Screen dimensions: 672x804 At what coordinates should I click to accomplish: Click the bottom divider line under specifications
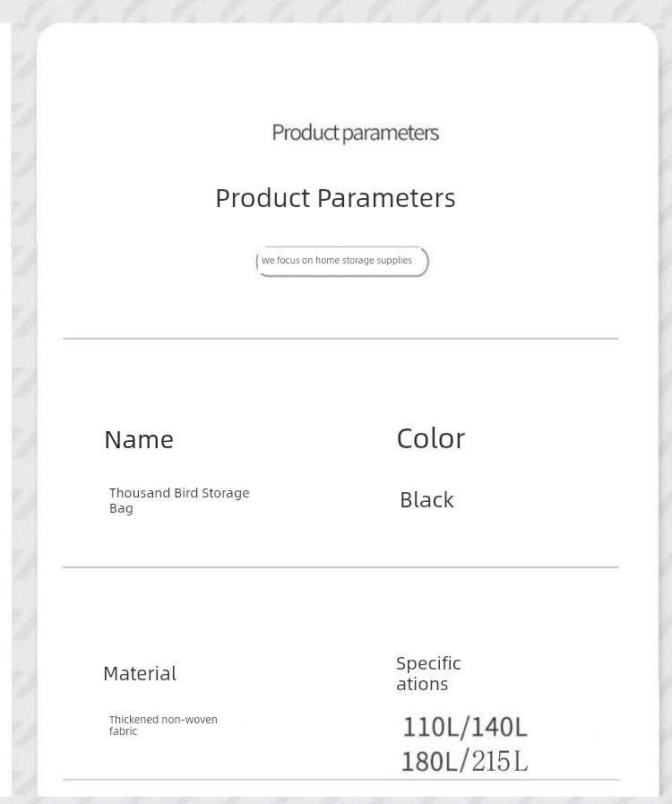tap(340, 780)
